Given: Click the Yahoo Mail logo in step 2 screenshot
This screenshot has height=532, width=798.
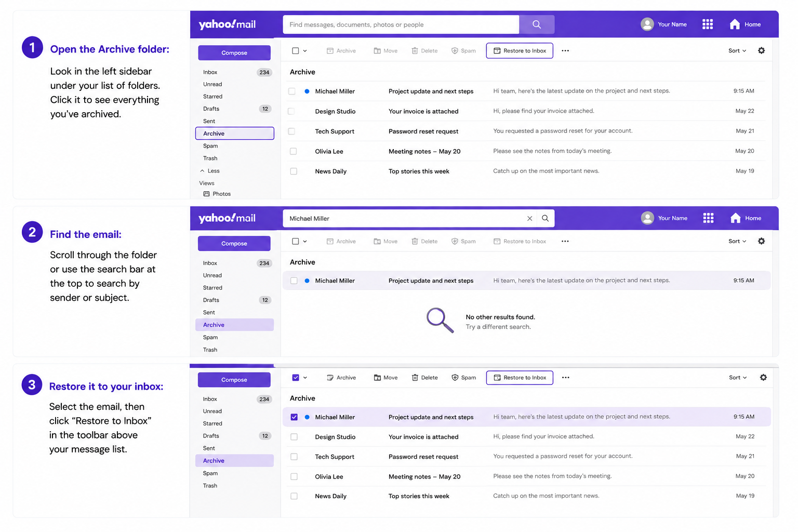Looking at the screenshot, I should (x=227, y=218).
